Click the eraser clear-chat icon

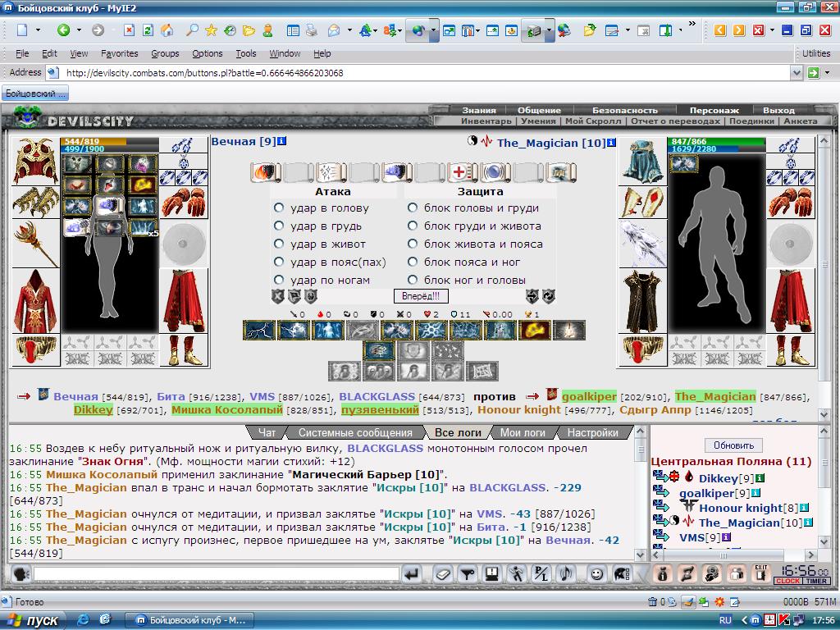[443, 574]
